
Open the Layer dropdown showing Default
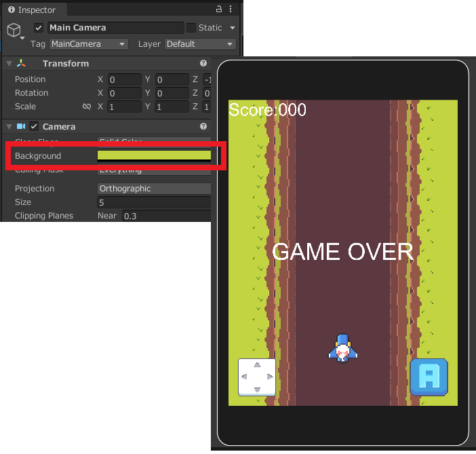coord(200,44)
